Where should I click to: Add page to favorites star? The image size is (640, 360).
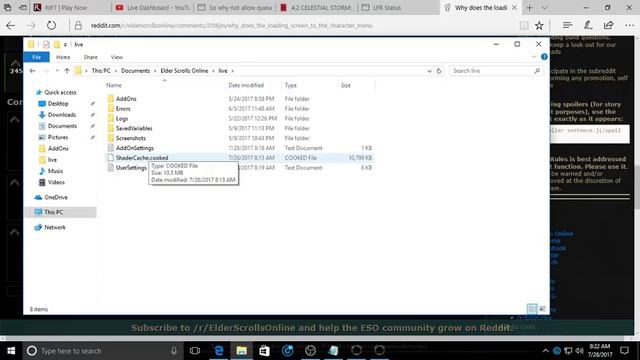(x=539, y=26)
